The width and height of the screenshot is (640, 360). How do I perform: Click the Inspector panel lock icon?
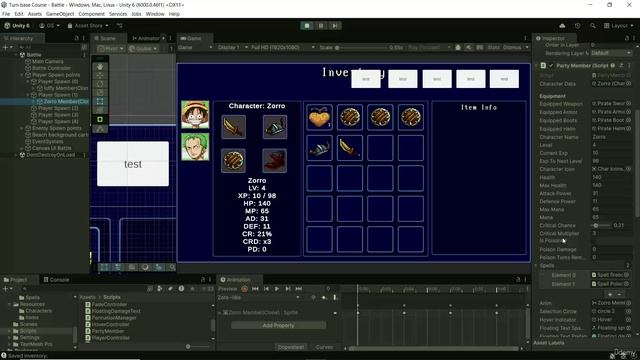click(627, 38)
